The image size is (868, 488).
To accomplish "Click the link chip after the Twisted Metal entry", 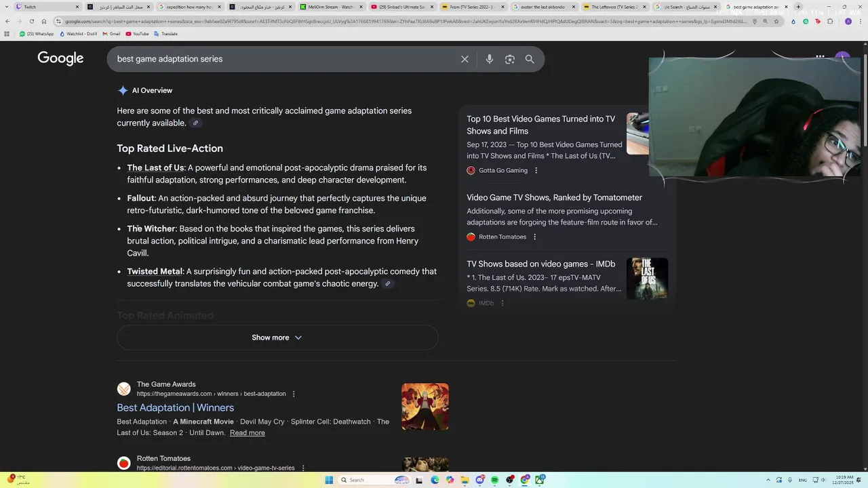I will click(x=387, y=284).
